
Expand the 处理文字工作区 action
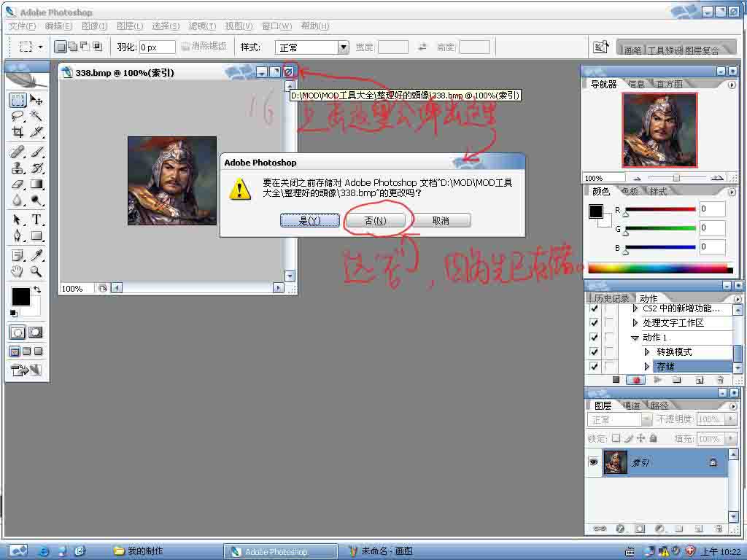(635, 322)
